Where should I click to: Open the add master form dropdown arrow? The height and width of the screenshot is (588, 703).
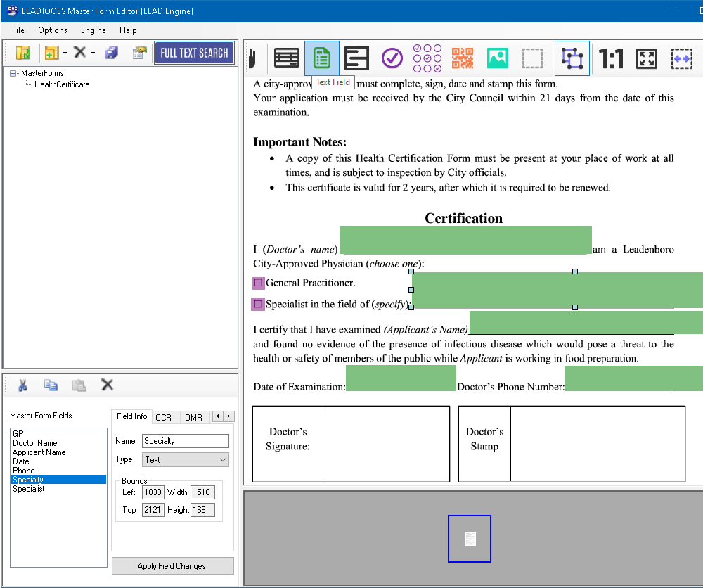65,53
